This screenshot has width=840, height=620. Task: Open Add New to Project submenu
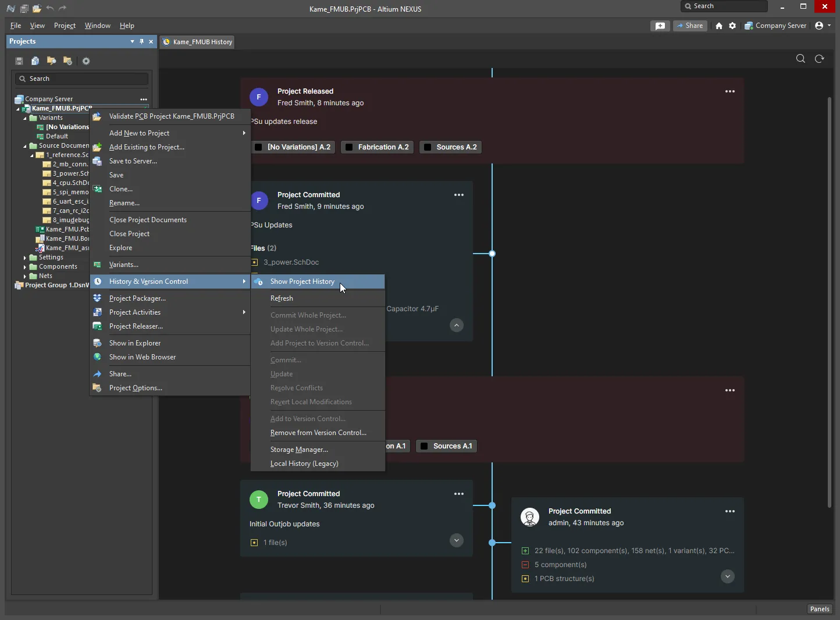click(x=170, y=133)
